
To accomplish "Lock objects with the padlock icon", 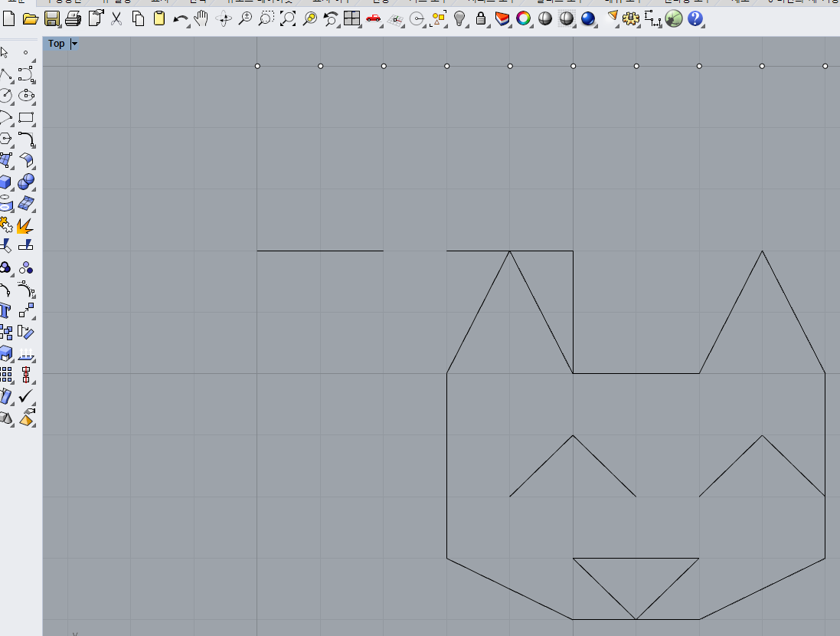I will [481, 18].
